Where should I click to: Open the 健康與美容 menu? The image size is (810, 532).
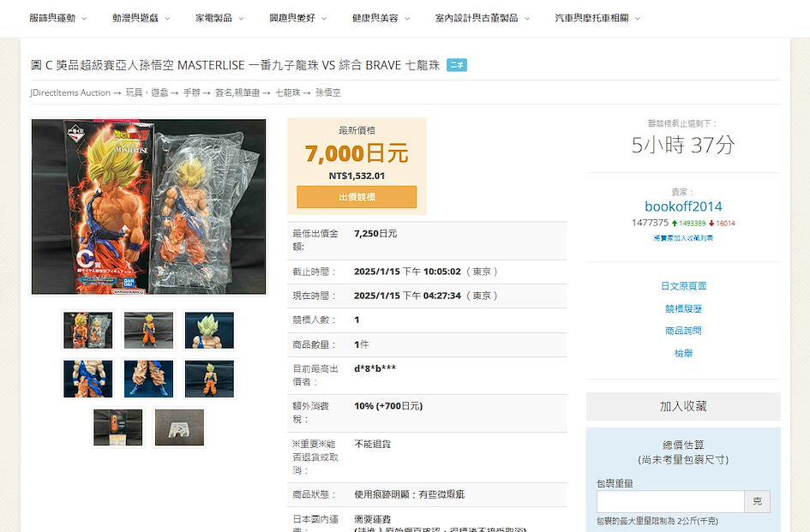point(381,18)
